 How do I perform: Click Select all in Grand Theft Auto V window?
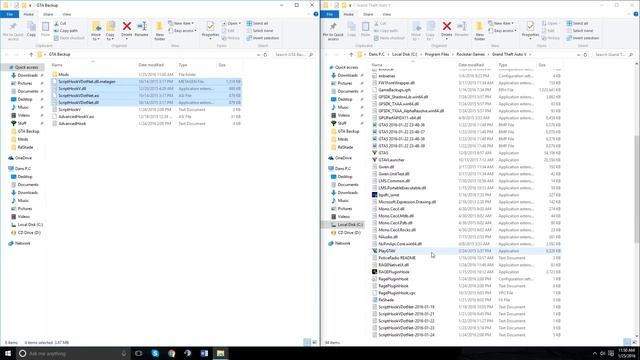coord(578,23)
